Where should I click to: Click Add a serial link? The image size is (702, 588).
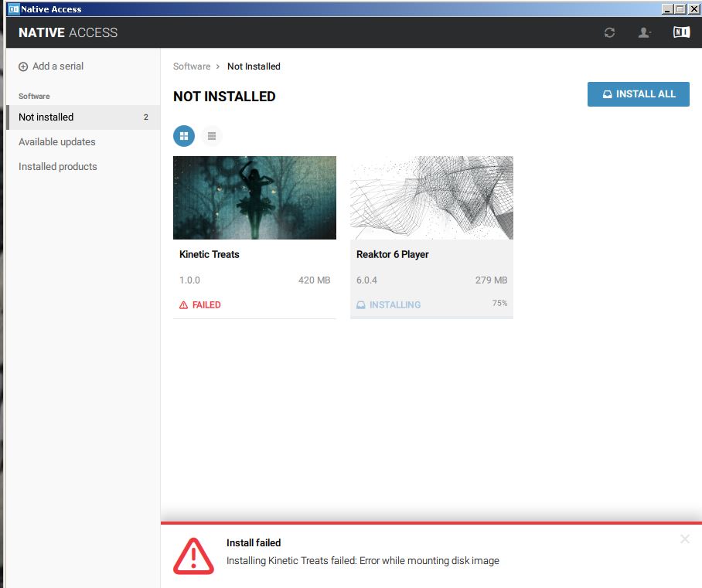[58, 66]
